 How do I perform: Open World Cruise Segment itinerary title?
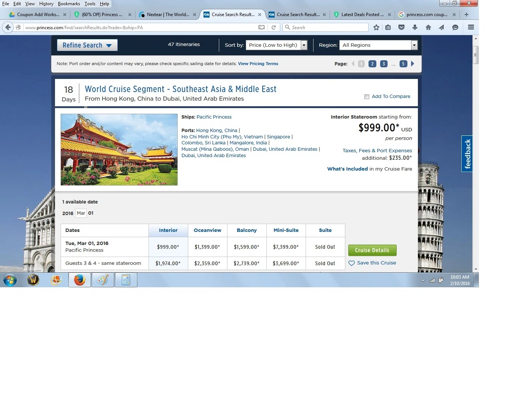pos(181,89)
